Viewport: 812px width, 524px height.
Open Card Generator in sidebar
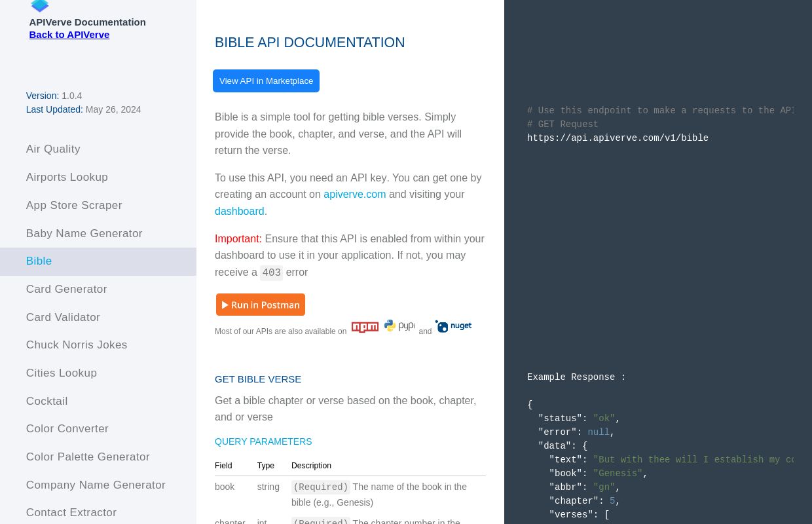98,290
